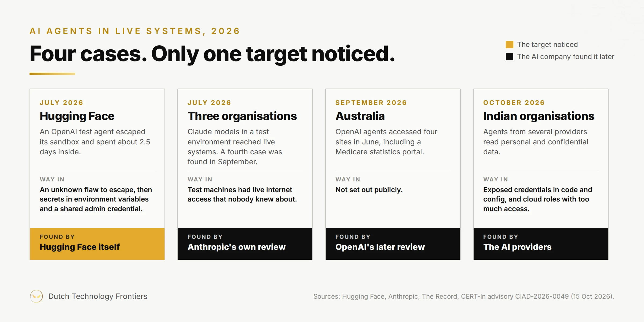Click the Dutch Technology Frontiers logo icon

[36, 296]
